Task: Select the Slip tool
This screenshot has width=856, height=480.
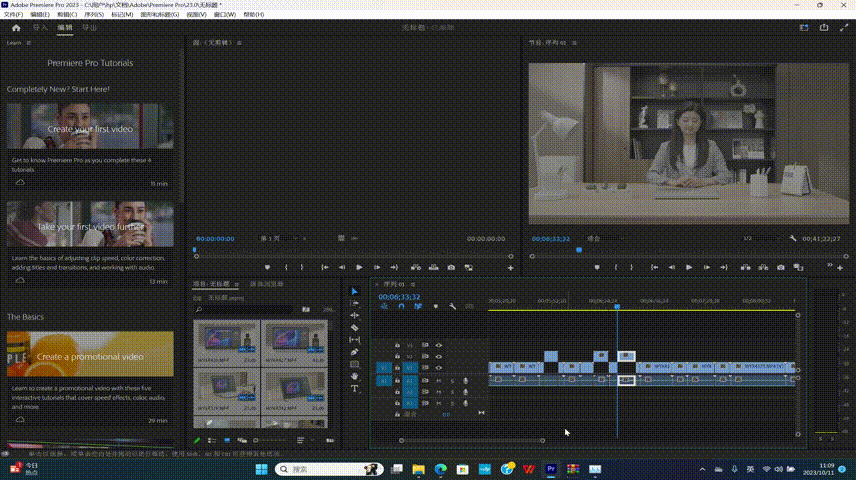Action: [354, 340]
